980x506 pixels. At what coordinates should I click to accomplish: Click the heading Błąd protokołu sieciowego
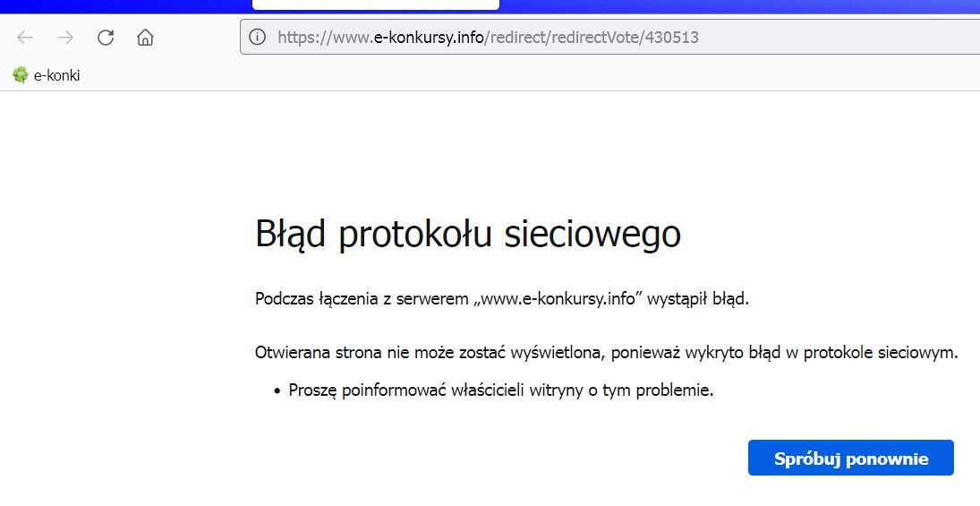468,234
